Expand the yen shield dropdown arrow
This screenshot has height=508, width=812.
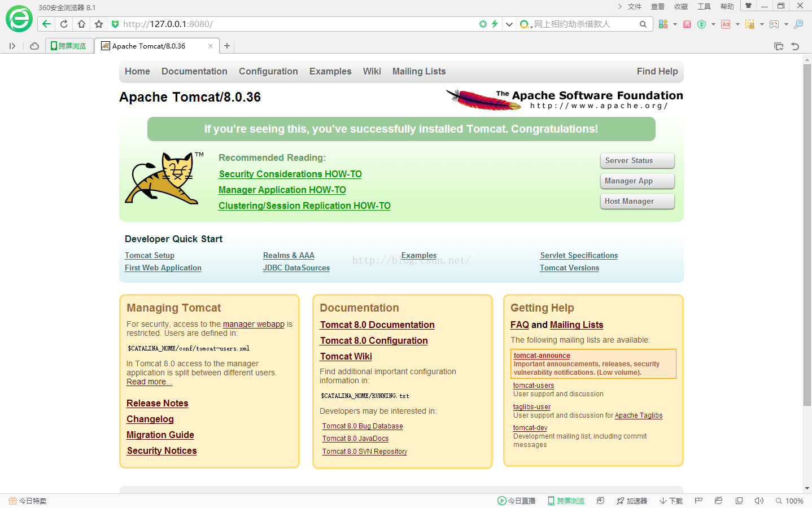(x=713, y=24)
